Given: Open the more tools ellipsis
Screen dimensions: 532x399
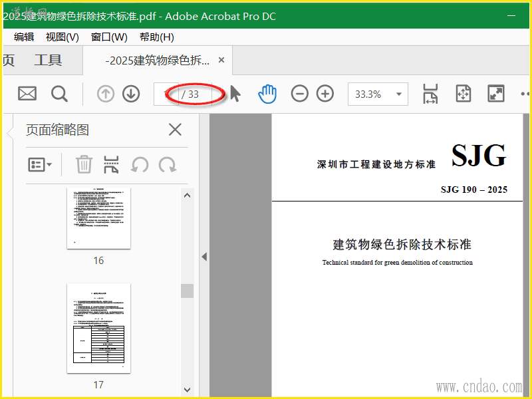Looking at the screenshot, I should point(525,94).
